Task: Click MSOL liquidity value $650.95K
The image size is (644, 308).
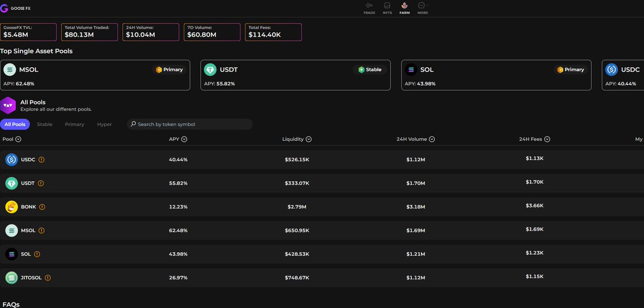Action: click(x=297, y=231)
